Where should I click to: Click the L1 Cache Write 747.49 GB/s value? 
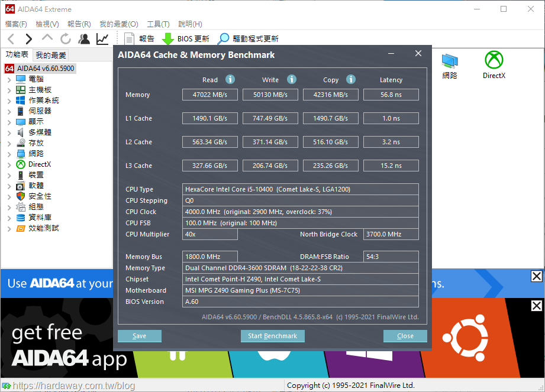pos(270,118)
